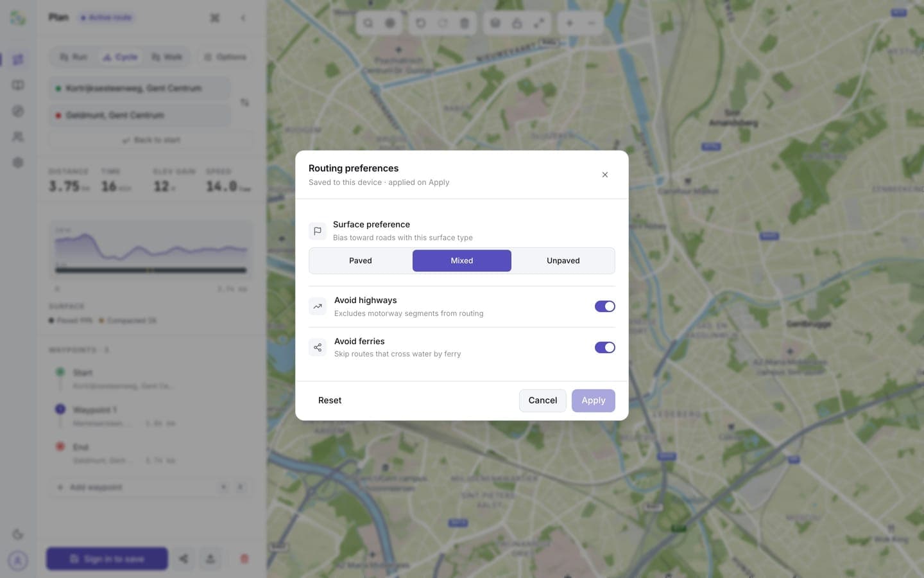Viewport: 924px width, 578px height.
Task: Open the compass icon in the sidebar
Action: 18,111
